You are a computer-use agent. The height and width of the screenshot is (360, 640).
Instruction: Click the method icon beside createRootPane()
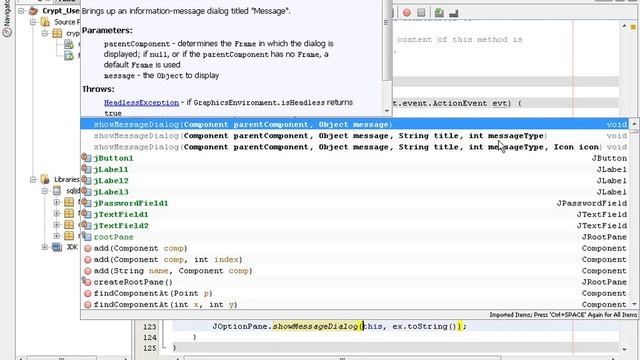click(87, 282)
